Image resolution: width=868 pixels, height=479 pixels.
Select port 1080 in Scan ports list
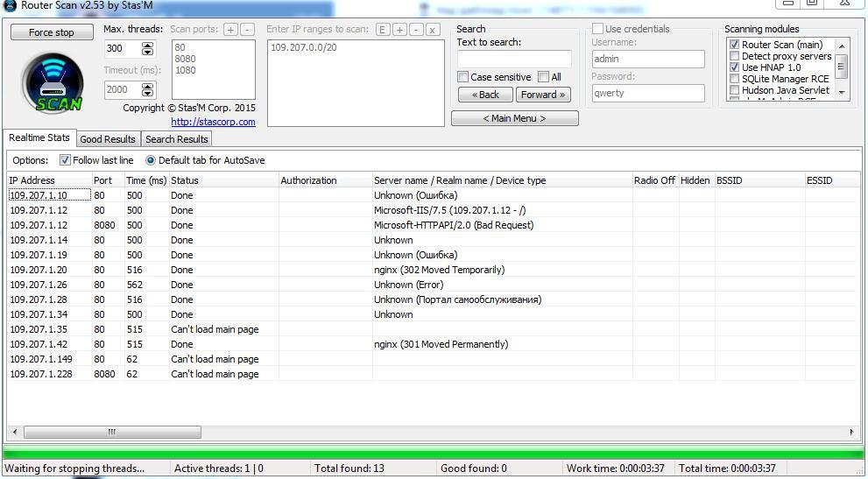pyautogui.click(x=185, y=70)
